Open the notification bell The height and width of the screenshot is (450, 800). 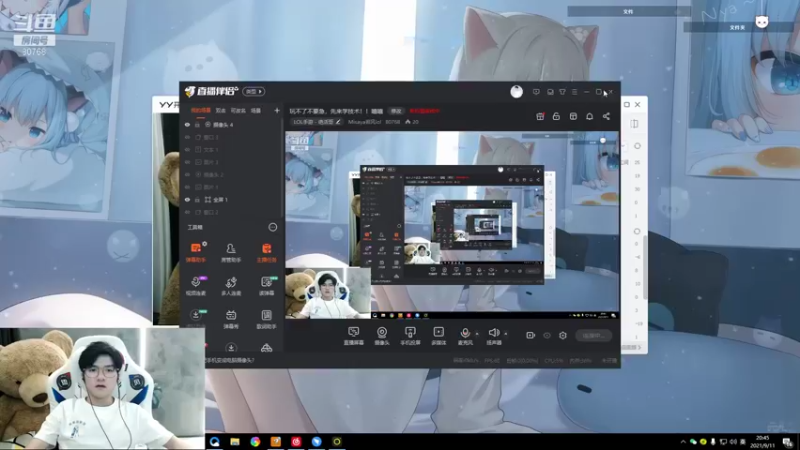coord(589,116)
